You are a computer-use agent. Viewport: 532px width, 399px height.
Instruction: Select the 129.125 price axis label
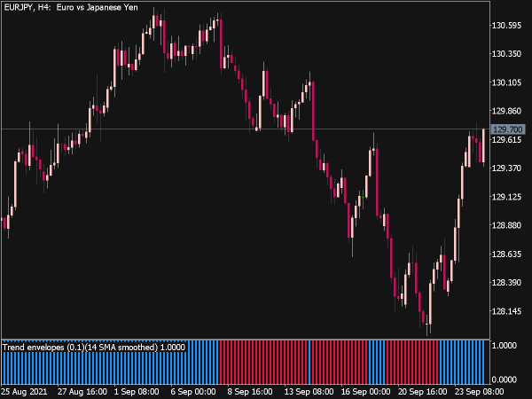tap(506, 197)
